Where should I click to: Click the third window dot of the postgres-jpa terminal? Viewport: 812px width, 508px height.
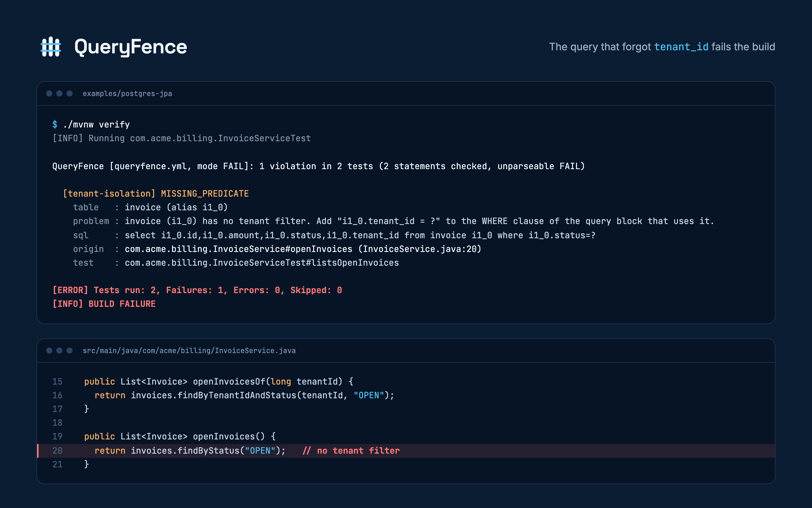pos(70,93)
